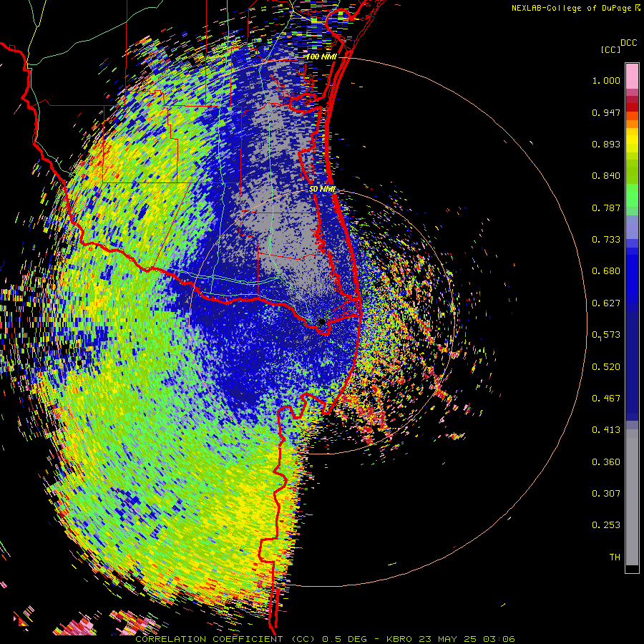Click the 0.307 scale label
644x644 pixels.
point(606,494)
